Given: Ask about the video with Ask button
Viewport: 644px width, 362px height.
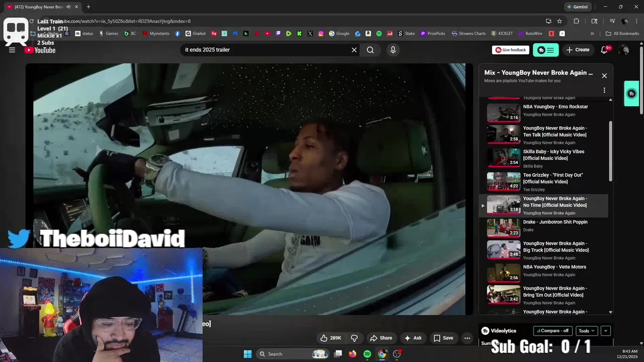Looking at the screenshot, I should [x=413, y=338].
